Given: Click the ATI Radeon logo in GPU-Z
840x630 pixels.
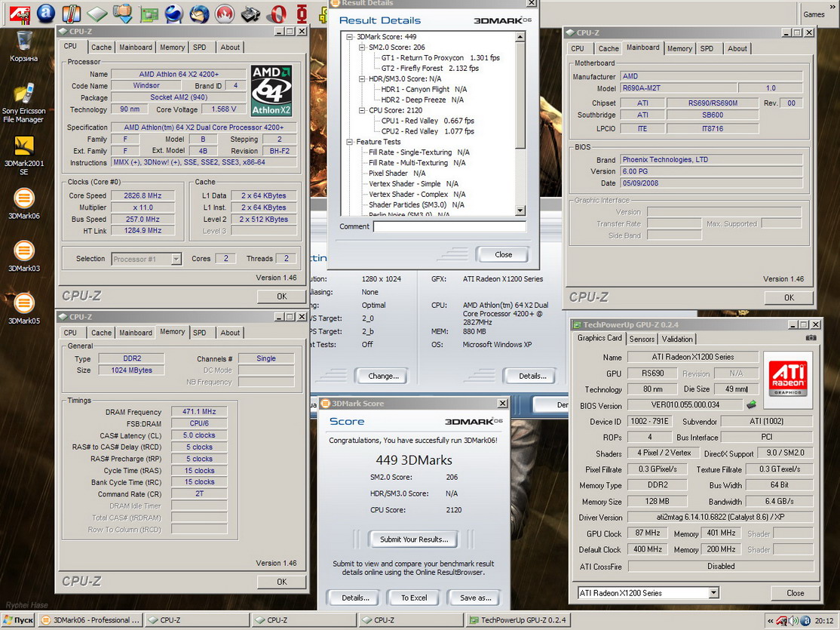Looking at the screenshot, I should (x=788, y=380).
